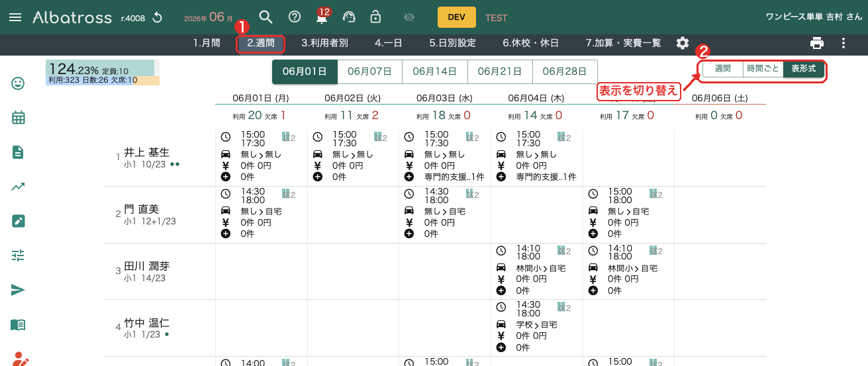Image resolution: width=868 pixels, height=366 pixels.
Task: Open the 5.日別設定 tab
Action: (452, 43)
